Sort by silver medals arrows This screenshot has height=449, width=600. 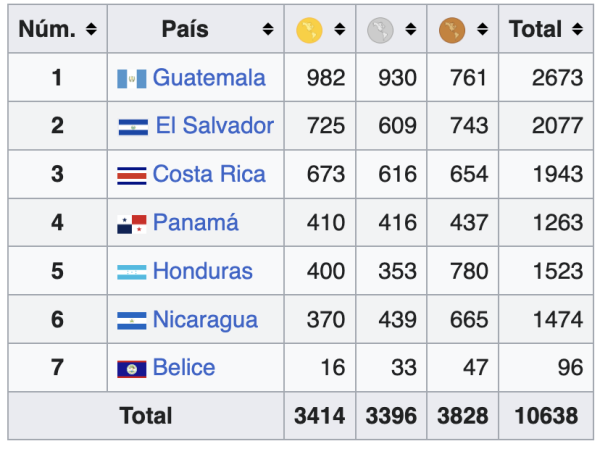coord(412,31)
